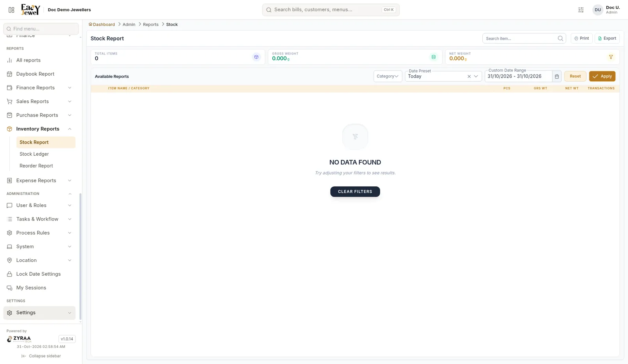The height and width of the screenshot is (364, 628).
Task: Open the Category dropdown filter
Action: click(388, 76)
